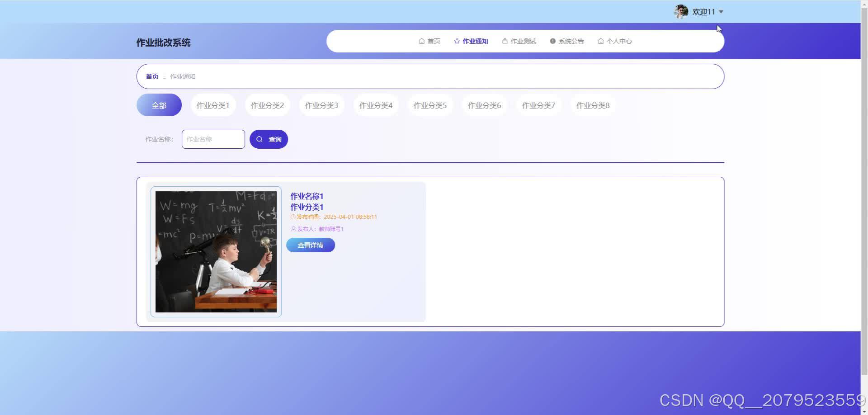Image resolution: width=868 pixels, height=415 pixels.
Task: Filter by 作业分类5
Action: [430, 105]
